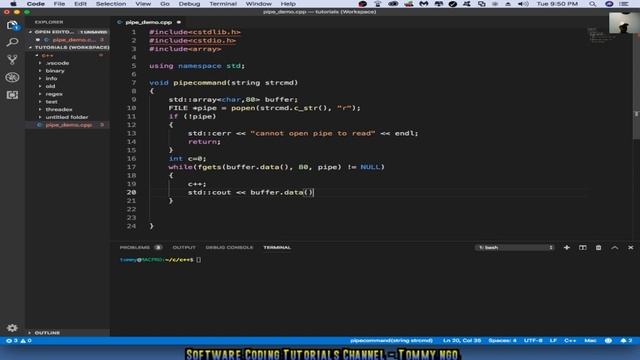Expand the info folder

(x=51, y=78)
